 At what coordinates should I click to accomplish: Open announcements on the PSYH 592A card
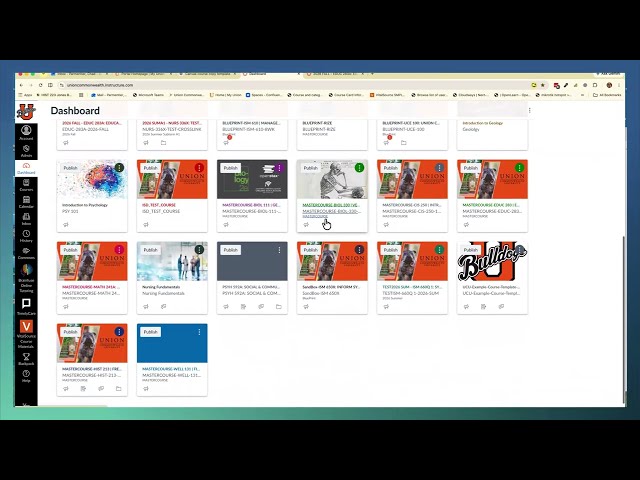226,307
